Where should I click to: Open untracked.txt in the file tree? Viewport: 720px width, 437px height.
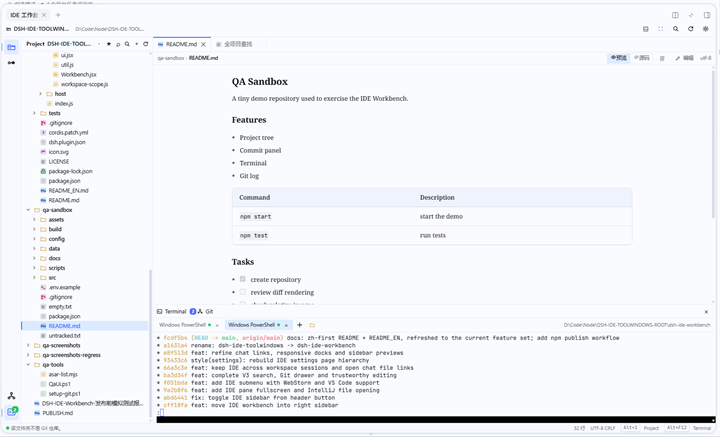[x=64, y=336]
